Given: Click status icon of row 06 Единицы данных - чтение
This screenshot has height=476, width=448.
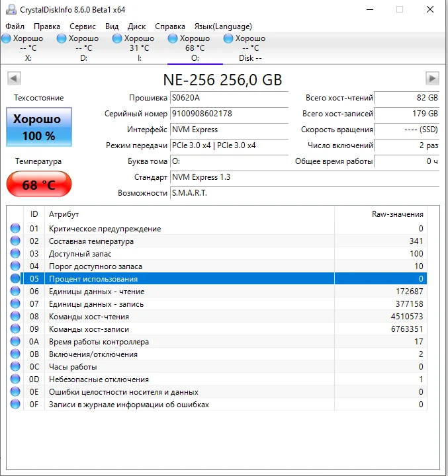Looking at the screenshot, I should (x=15, y=291).
